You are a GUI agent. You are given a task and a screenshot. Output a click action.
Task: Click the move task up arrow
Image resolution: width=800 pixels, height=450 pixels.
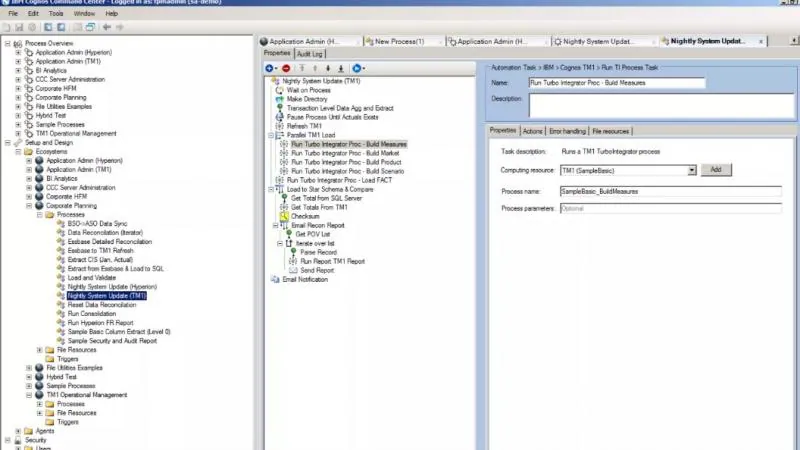pos(315,68)
